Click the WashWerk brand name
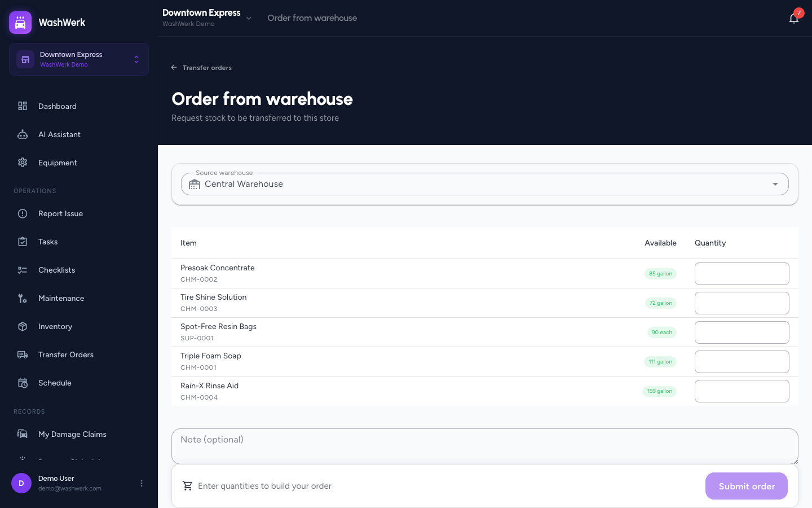 click(62, 23)
